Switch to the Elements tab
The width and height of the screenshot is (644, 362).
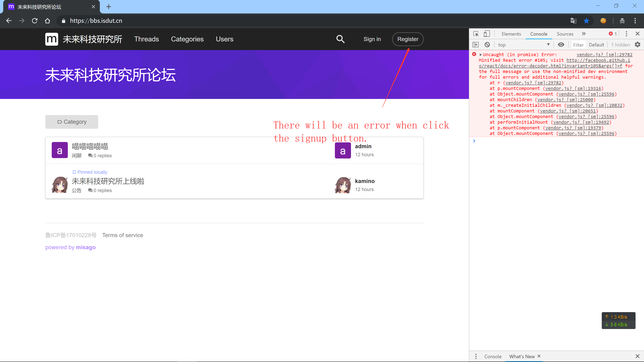point(511,34)
